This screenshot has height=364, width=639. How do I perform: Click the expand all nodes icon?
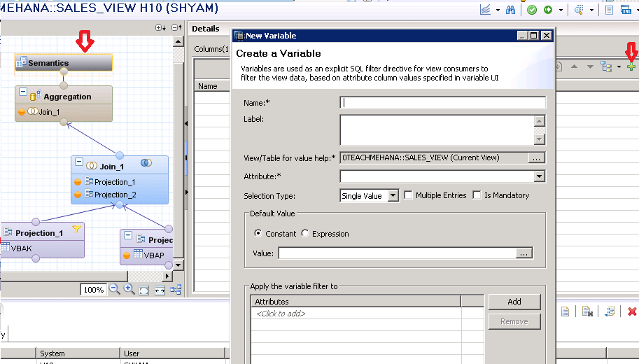click(x=160, y=28)
